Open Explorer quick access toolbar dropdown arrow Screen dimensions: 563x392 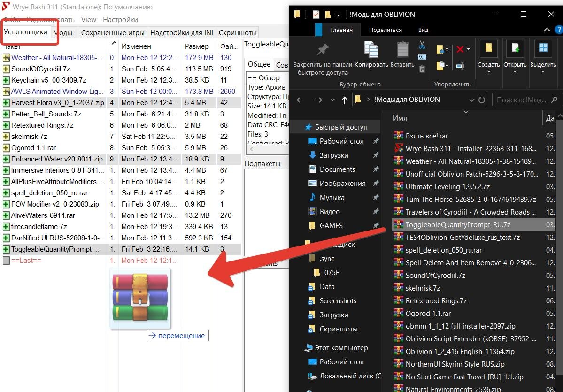coord(338,15)
